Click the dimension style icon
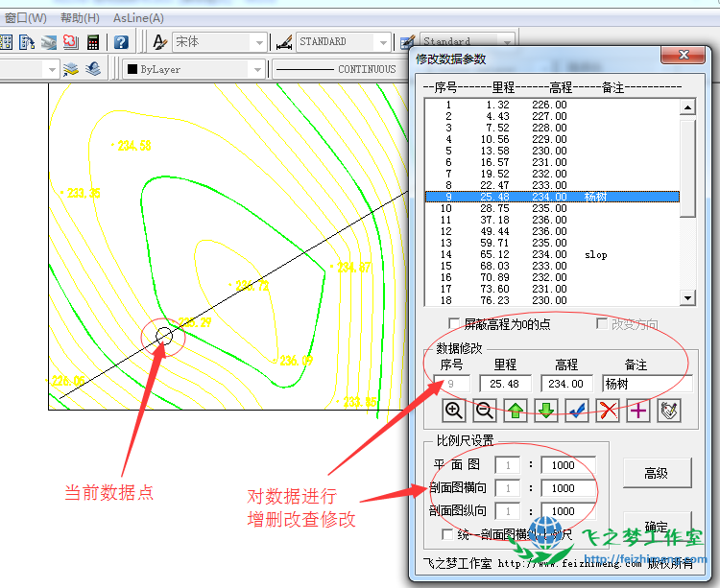 tap(284, 42)
